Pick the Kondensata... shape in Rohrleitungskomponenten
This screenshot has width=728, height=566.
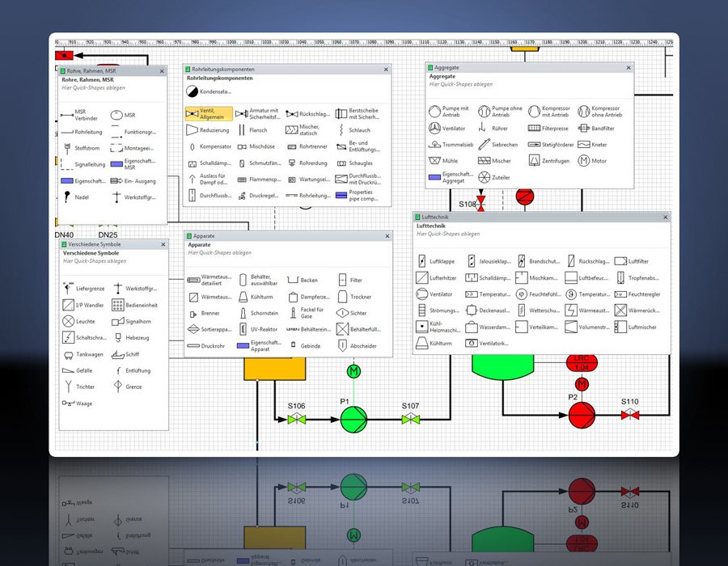209,92
